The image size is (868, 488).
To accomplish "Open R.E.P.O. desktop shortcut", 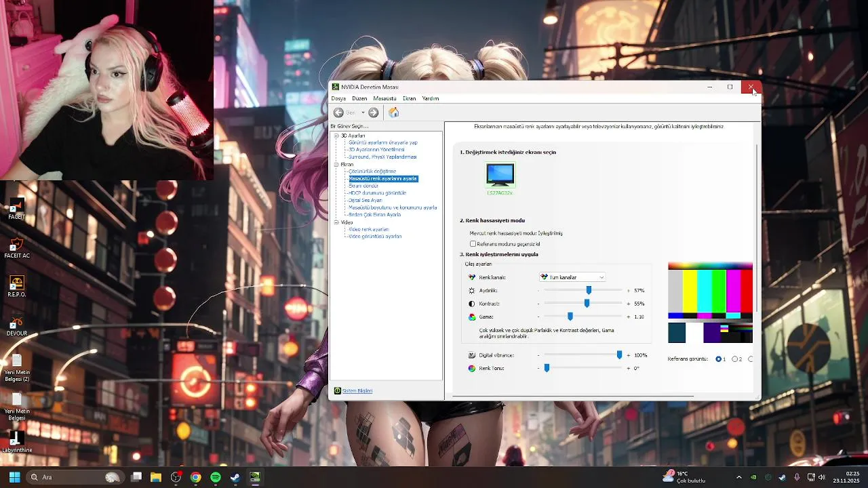I will click(x=17, y=287).
